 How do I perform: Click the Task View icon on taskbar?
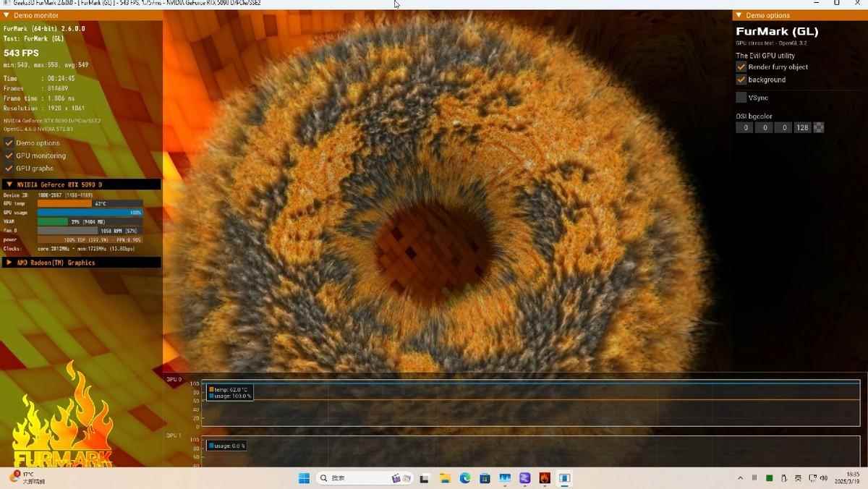click(x=425, y=478)
